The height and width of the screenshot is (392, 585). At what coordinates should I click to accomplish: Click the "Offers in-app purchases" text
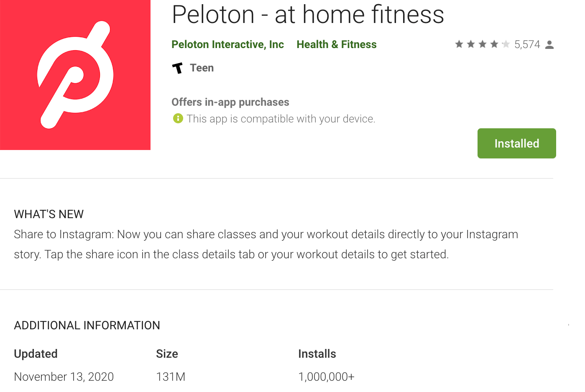230,102
